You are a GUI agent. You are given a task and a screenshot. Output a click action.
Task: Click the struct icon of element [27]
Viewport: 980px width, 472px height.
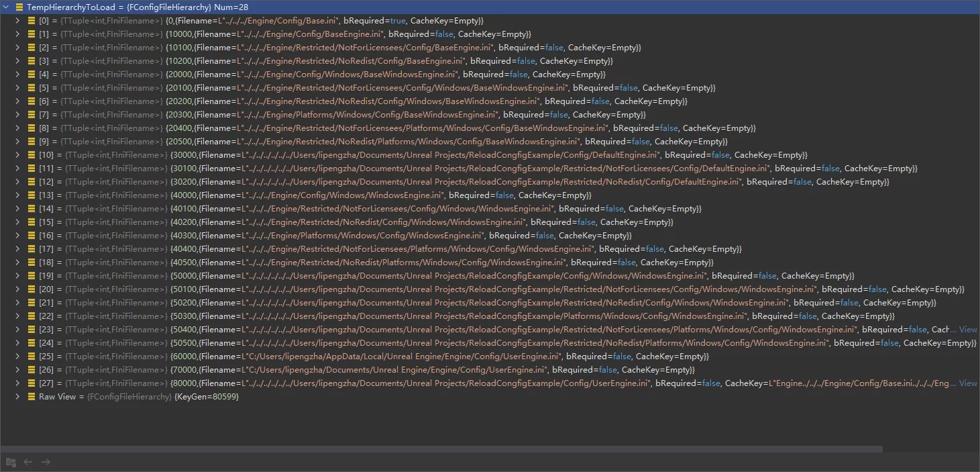tap(32, 383)
